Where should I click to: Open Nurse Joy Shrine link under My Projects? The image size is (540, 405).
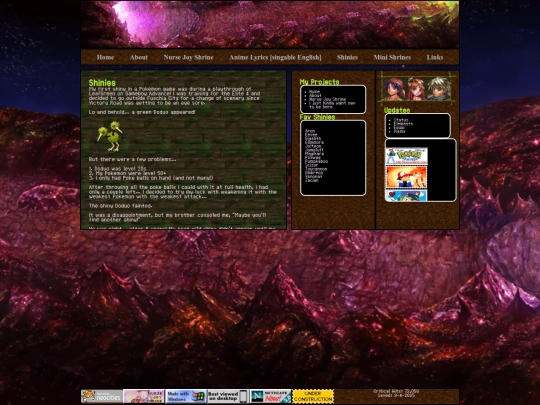coord(327,99)
